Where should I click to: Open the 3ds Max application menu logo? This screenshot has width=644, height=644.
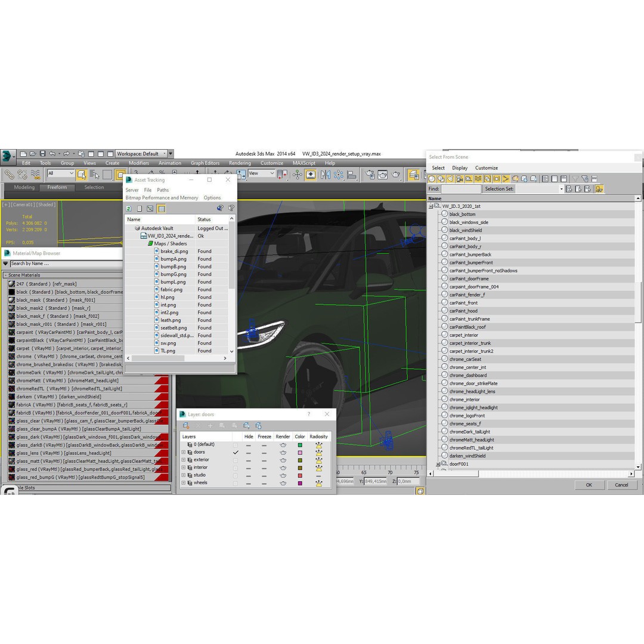pyautogui.click(x=7, y=156)
